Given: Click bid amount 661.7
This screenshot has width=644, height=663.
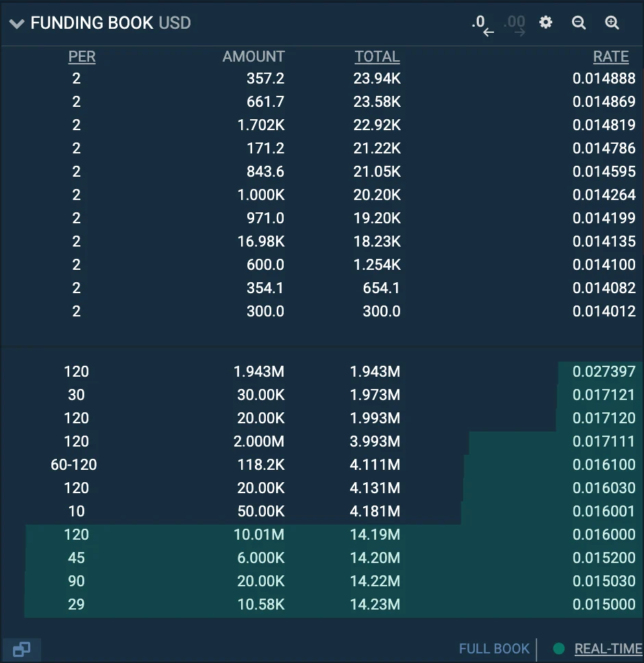Looking at the screenshot, I should 266,101.
